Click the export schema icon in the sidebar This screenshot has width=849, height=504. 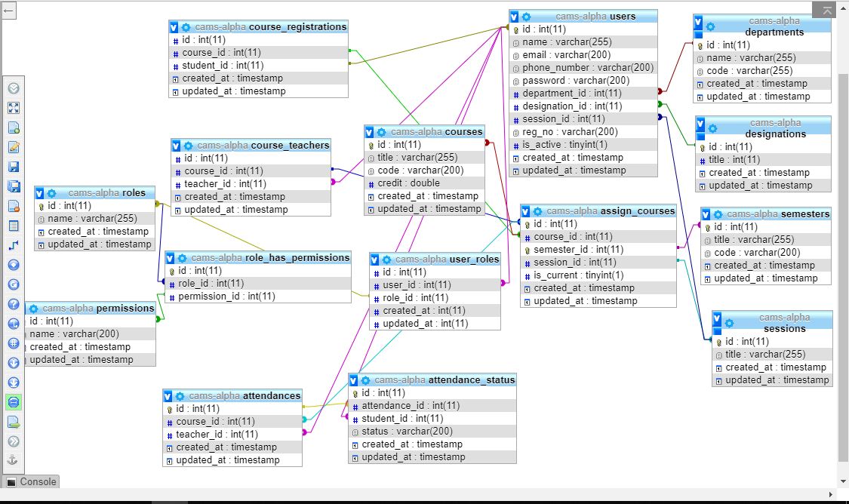coord(14,422)
